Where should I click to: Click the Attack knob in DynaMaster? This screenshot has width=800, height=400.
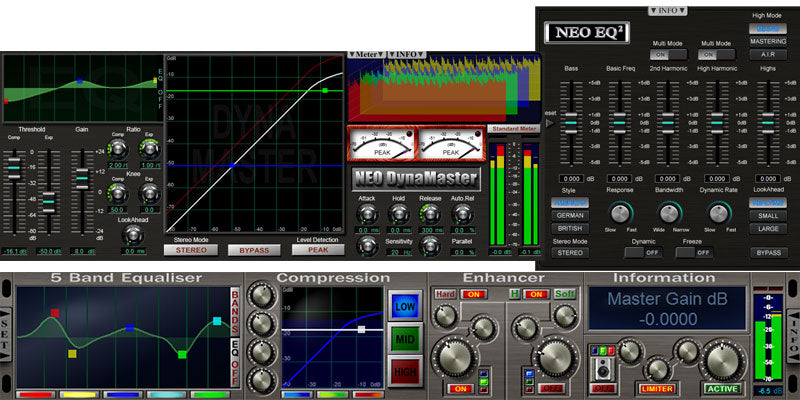[367, 214]
